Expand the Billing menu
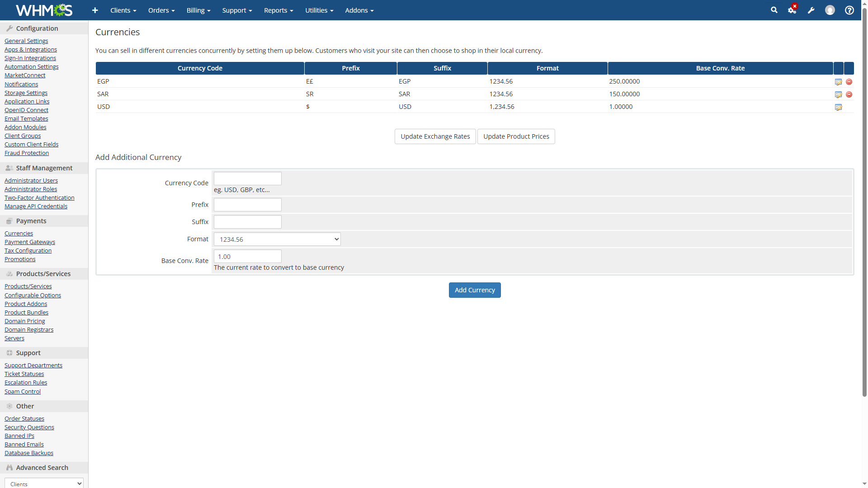This screenshot has height=488, width=868. 198,10
